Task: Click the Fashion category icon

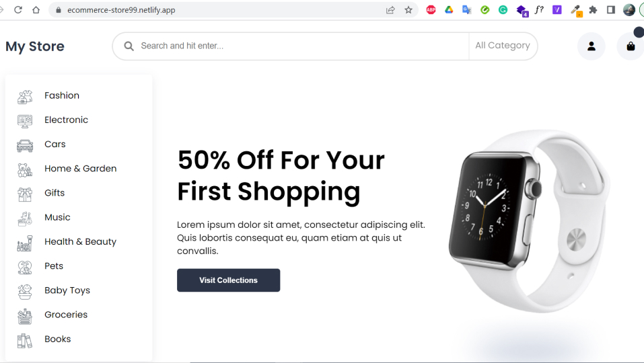Action: (x=25, y=97)
